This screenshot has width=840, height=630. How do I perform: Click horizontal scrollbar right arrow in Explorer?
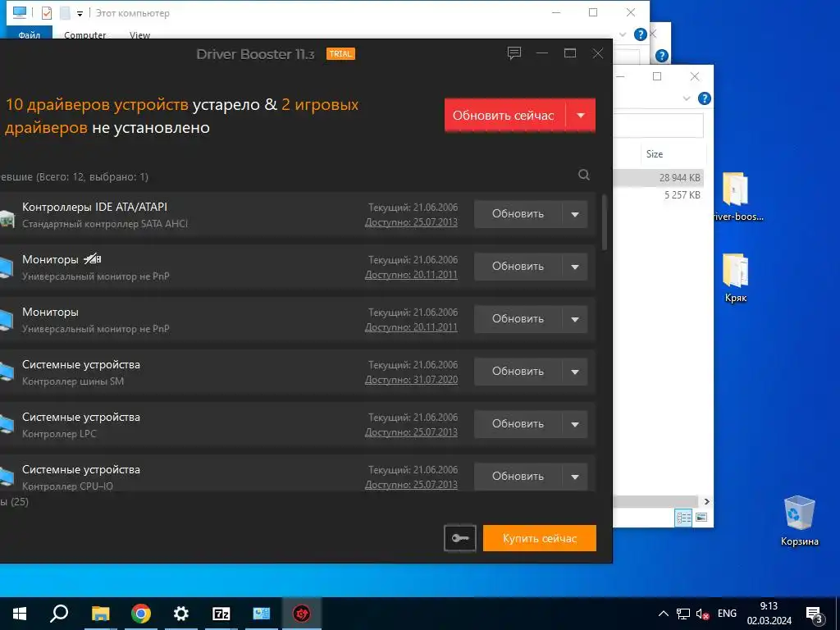pyautogui.click(x=706, y=501)
